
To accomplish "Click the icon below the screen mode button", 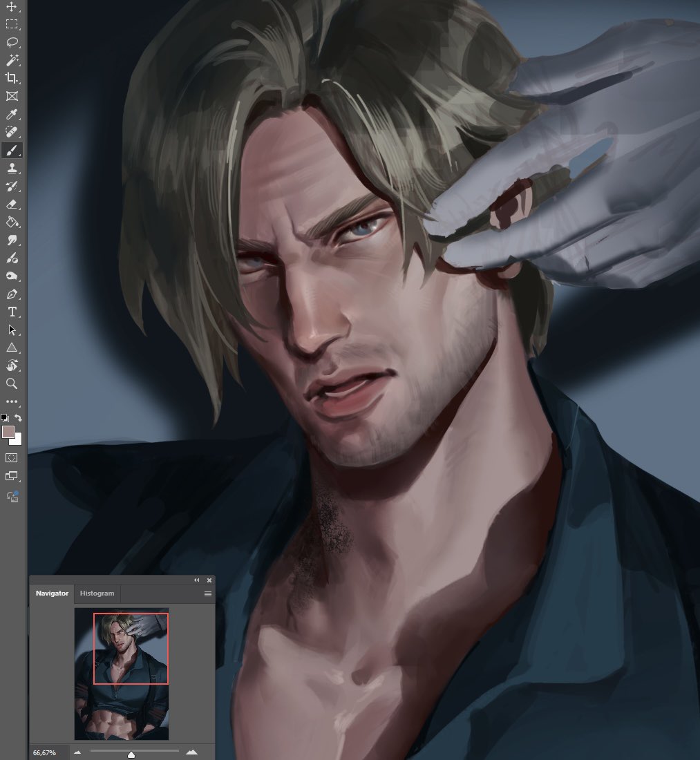I will pos(12,497).
